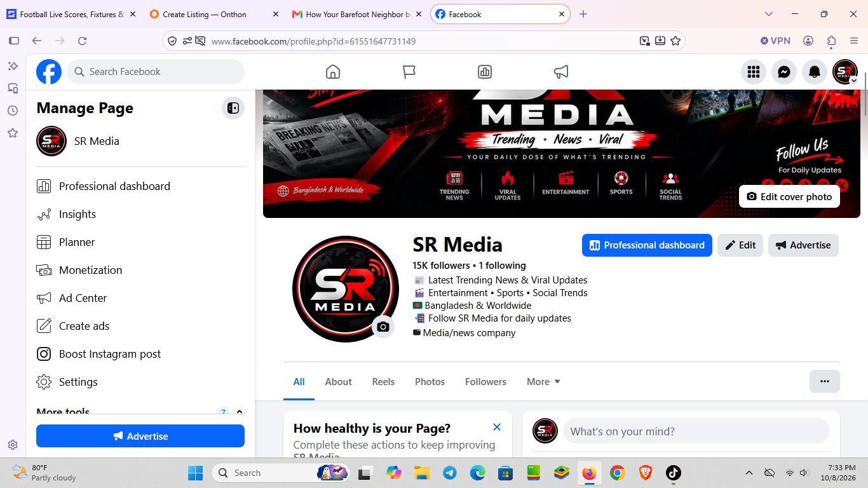Click the 15K followers link
Viewport: 868px width, 488px height.
coord(441,266)
